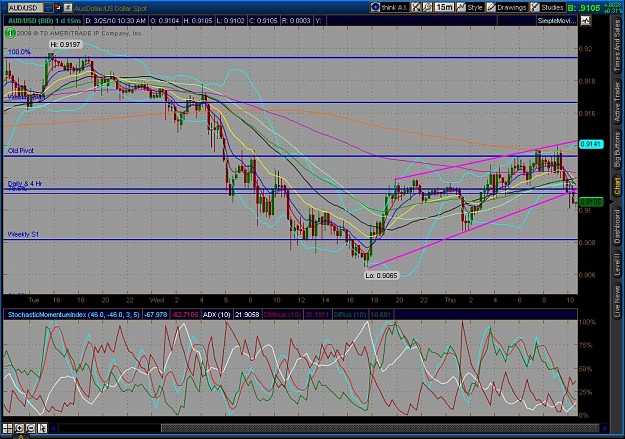Click the Wed date marker on time axis
Screen dimensions: 625x439
(x=157, y=300)
